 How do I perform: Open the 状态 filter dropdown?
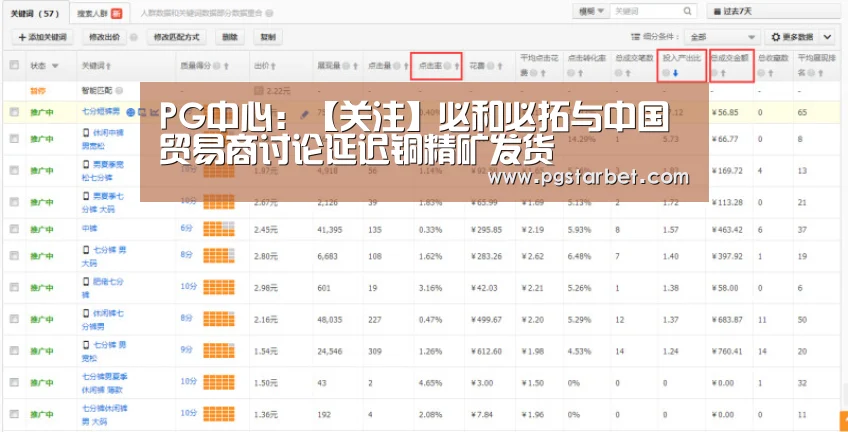[55, 66]
